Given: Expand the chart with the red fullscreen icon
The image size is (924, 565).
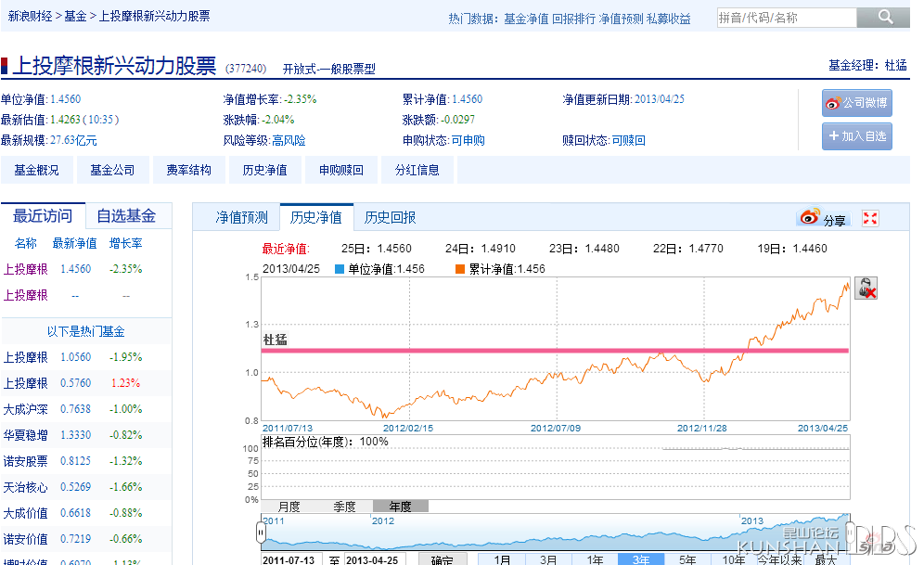Looking at the screenshot, I should click(870, 219).
